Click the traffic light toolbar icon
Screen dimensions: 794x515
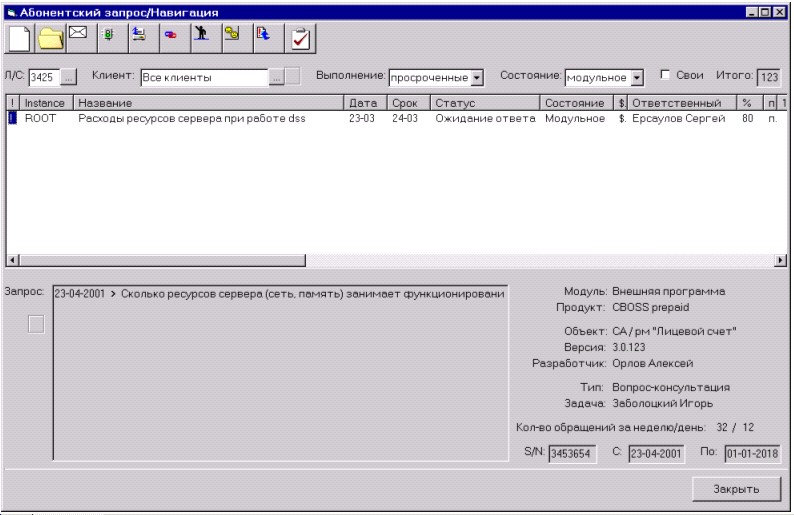pos(112,38)
